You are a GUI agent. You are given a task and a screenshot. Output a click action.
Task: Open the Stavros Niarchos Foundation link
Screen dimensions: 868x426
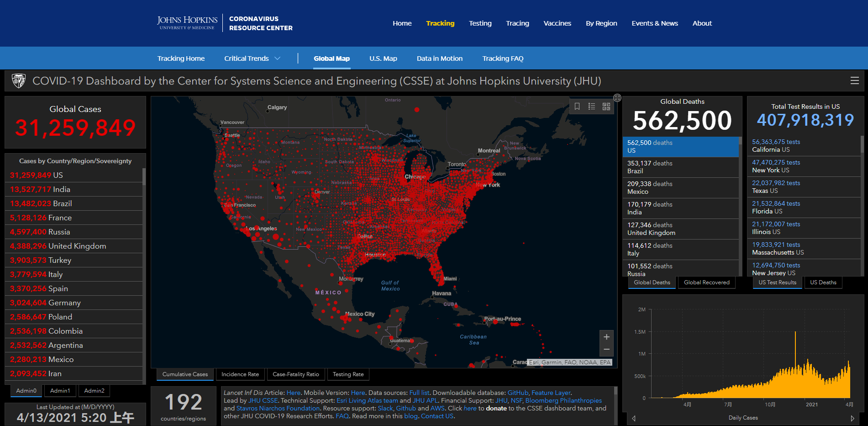coord(278,408)
